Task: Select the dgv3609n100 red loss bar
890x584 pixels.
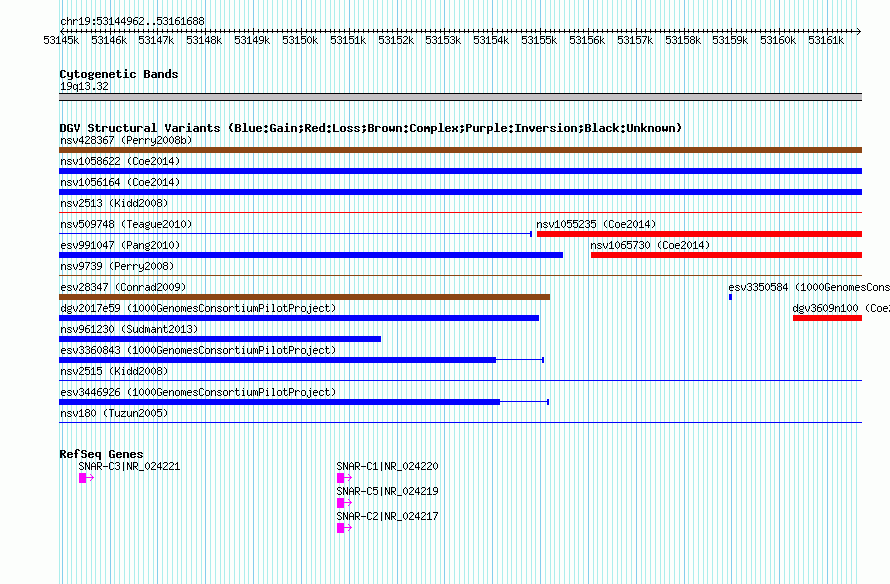Action: tap(828, 318)
